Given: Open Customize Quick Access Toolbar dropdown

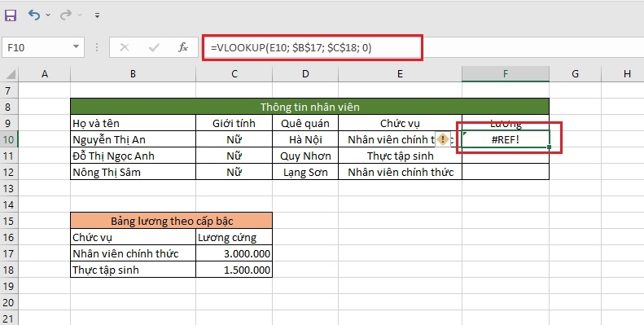Looking at the screenshot, I should tap(98, 15).
